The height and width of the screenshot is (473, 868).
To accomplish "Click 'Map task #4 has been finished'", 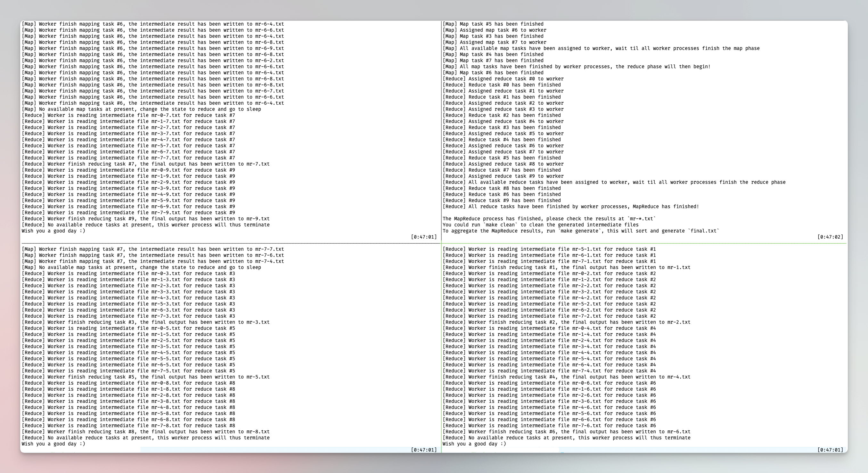I will (493, 54).
